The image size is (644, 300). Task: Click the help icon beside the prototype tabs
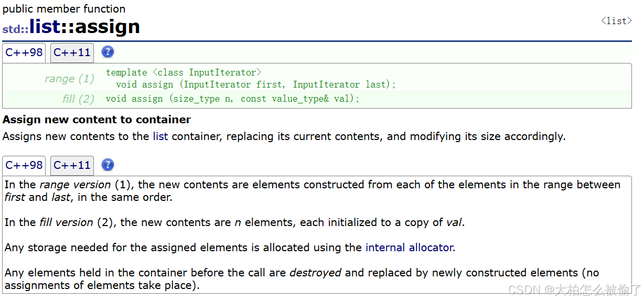click(x=108, y=52)
